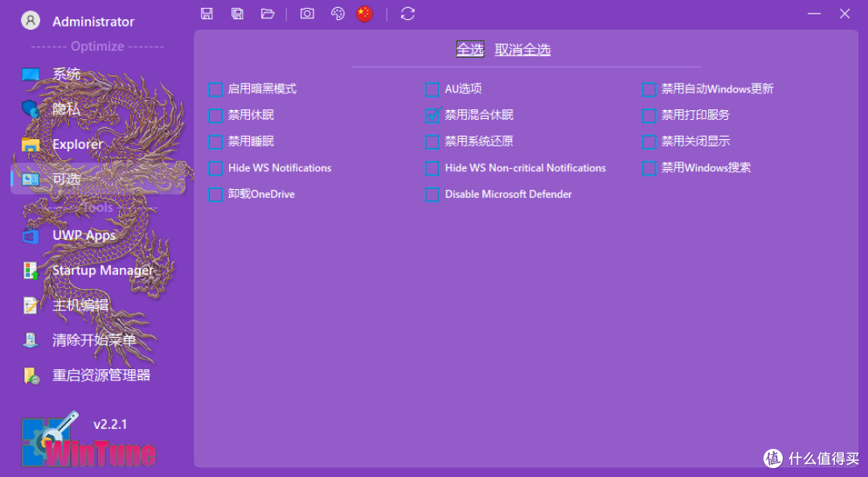Uncheck the 禁用混合休眠 checkbox
868x477 pixels.
(x=432, y=115)
